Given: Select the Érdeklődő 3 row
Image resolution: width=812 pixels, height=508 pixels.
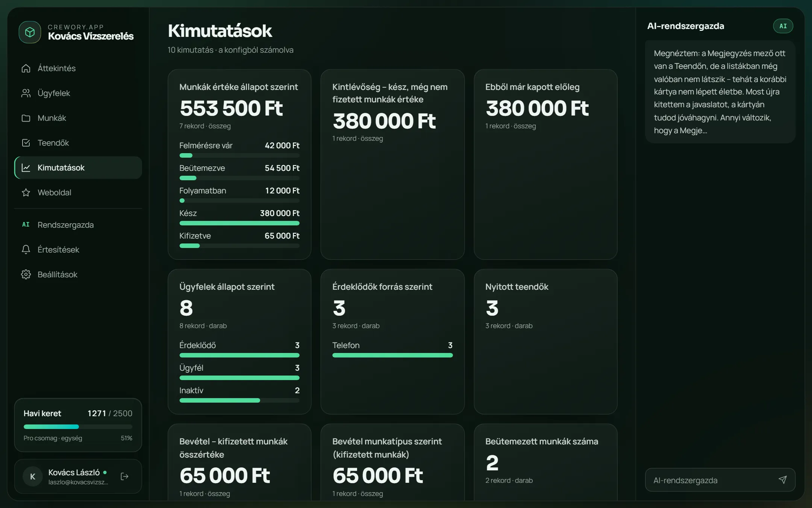Looking at the screenshot, I should tap(239, 349).
